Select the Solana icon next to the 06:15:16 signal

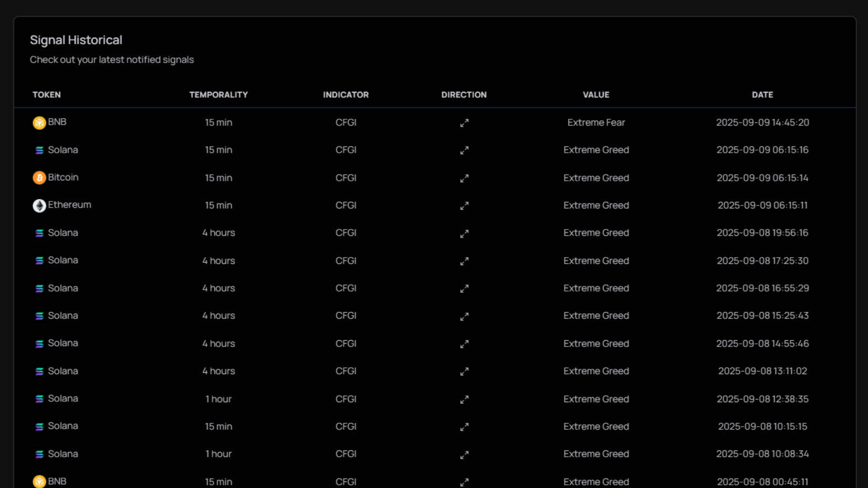[39, 150]
